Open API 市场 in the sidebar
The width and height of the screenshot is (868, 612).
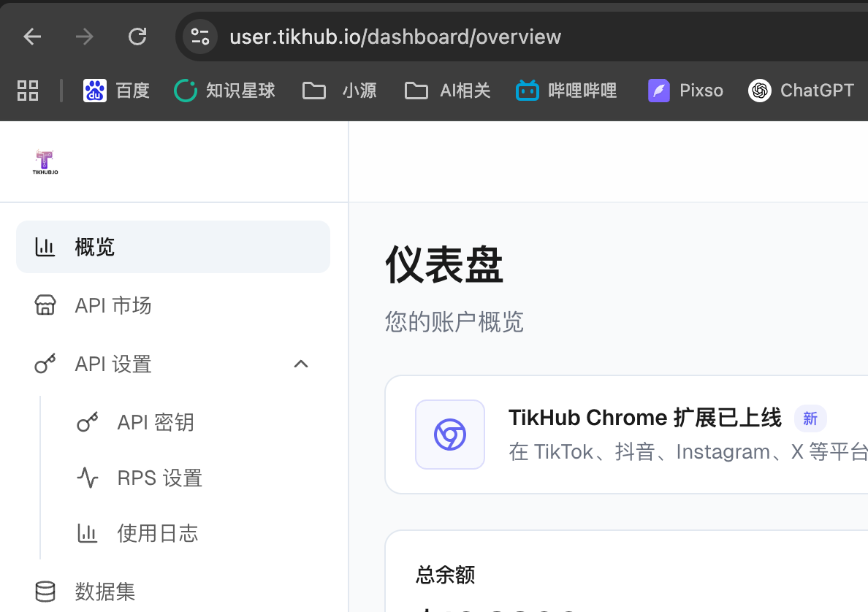pyautogui.click(x=173, y=305)
